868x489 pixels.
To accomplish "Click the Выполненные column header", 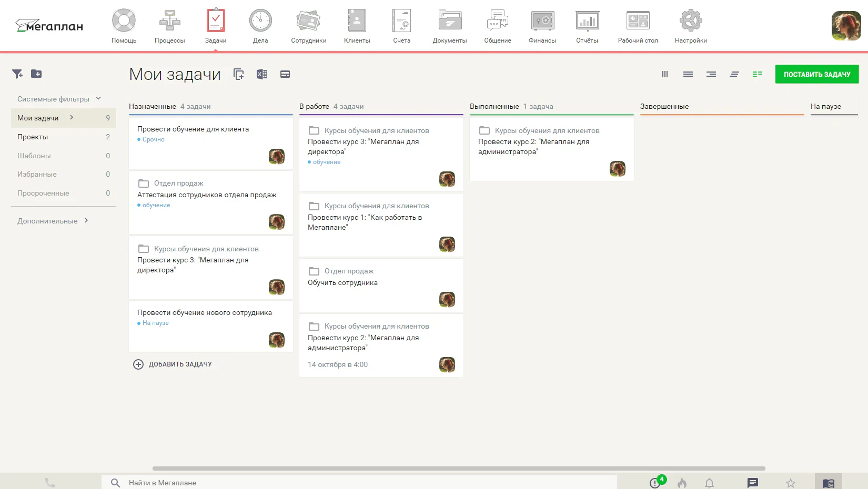I will (494, 106).
